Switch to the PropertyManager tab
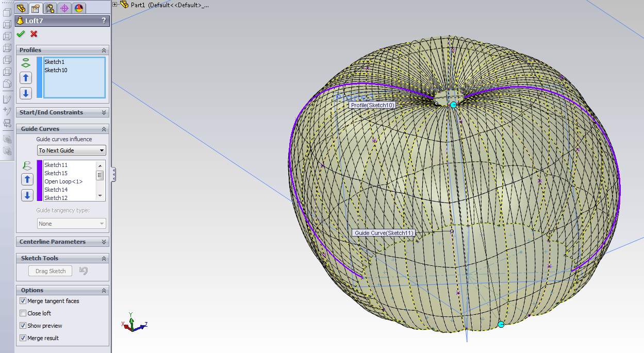 (36, 8)
